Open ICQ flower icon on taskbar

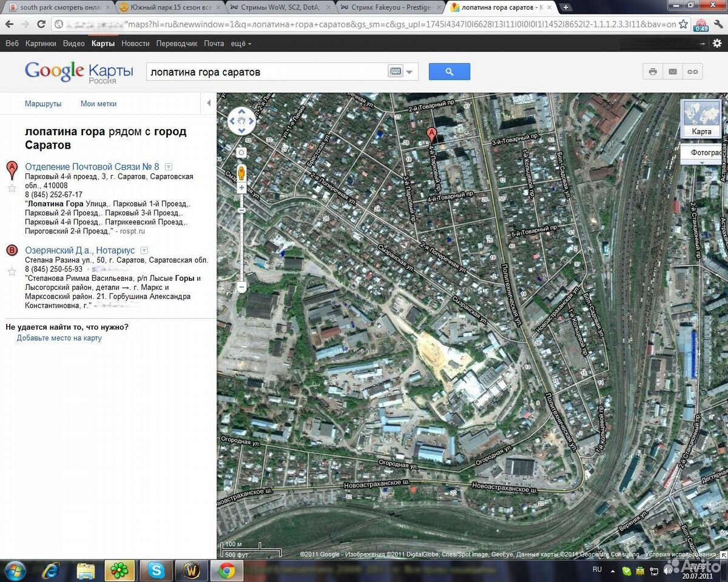point(120,570)
